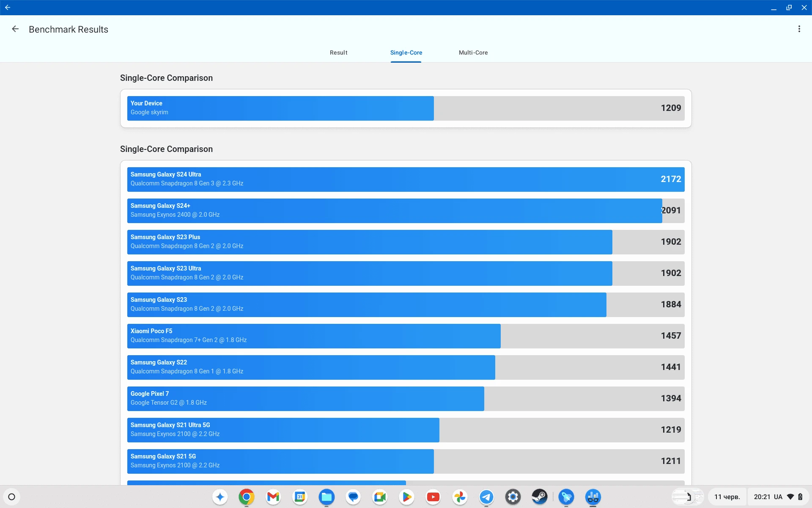This screenshot has width=812, height=508.
Task: Click the 1219 score value
Action: tap(671, 430)
